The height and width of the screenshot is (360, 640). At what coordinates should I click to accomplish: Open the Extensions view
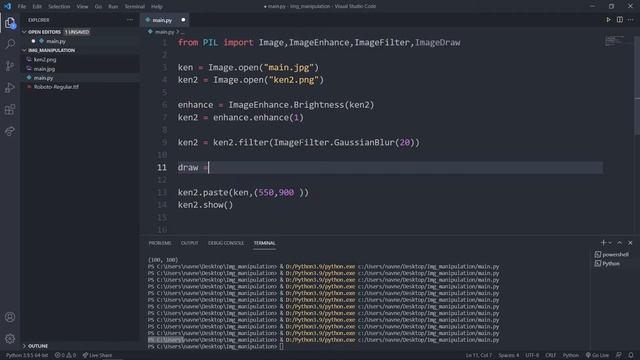click(10, 109)
